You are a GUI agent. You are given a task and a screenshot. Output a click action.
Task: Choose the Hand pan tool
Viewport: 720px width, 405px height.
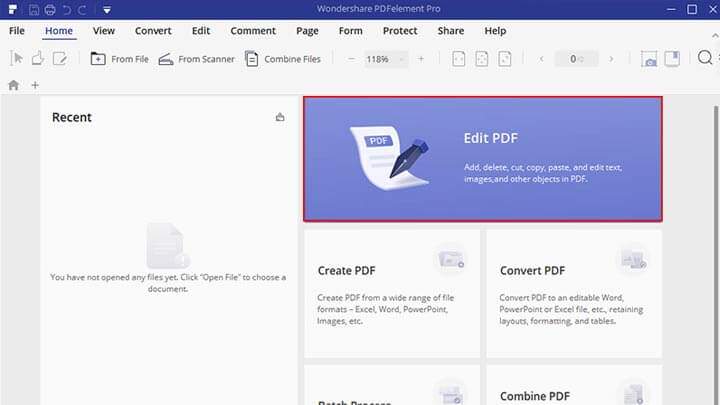click(x=38, y=59)
